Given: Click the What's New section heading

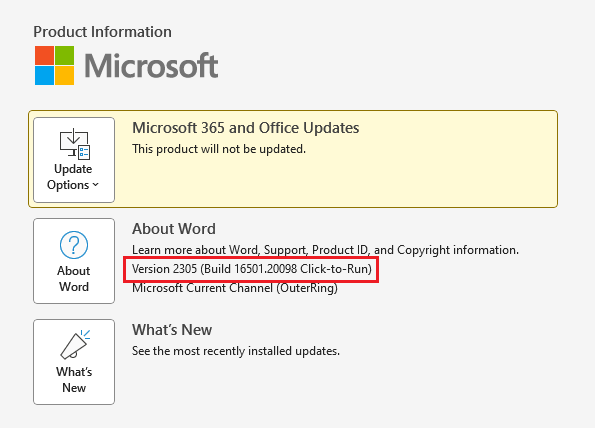Looking at the screenshot, I should click(x=172, y=330).
